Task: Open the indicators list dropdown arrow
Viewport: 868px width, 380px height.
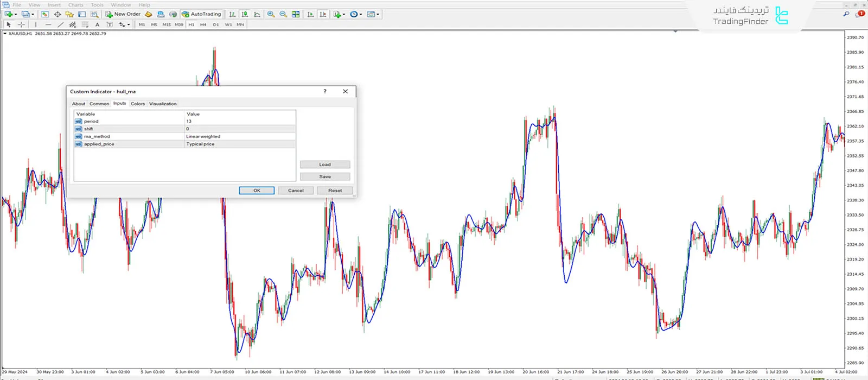Action: 344,14
